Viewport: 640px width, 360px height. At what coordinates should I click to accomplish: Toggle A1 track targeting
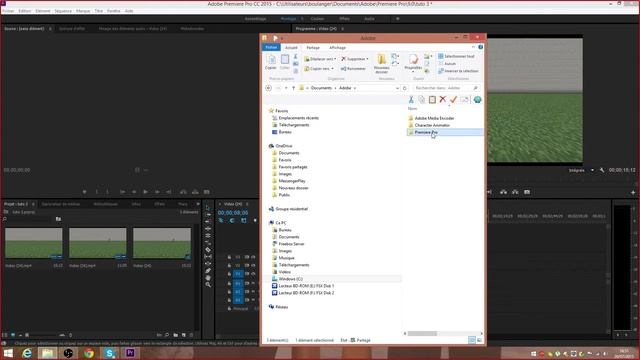tap(238, 283)
